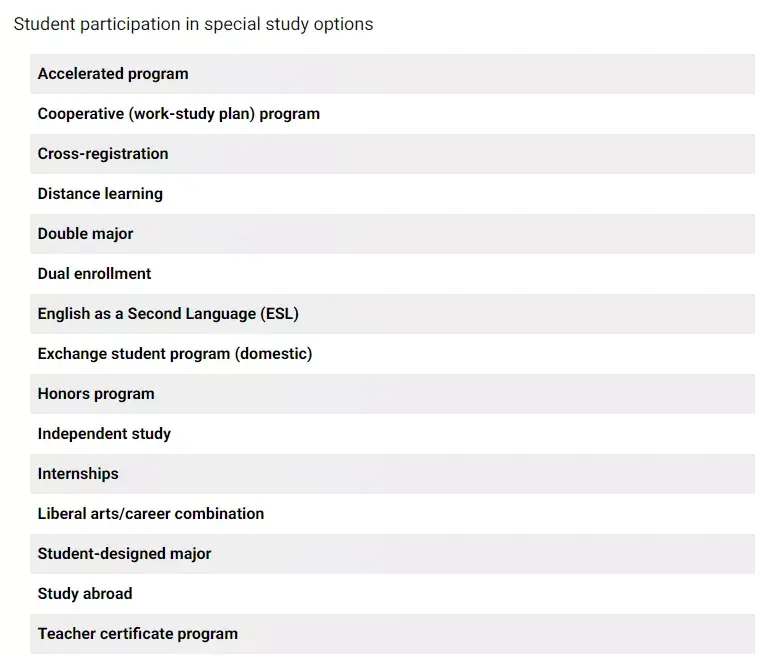Image resolution: width=769 pixels, height=662 pixels.
Task: Choose the Internships row
Action: (391, 474)
